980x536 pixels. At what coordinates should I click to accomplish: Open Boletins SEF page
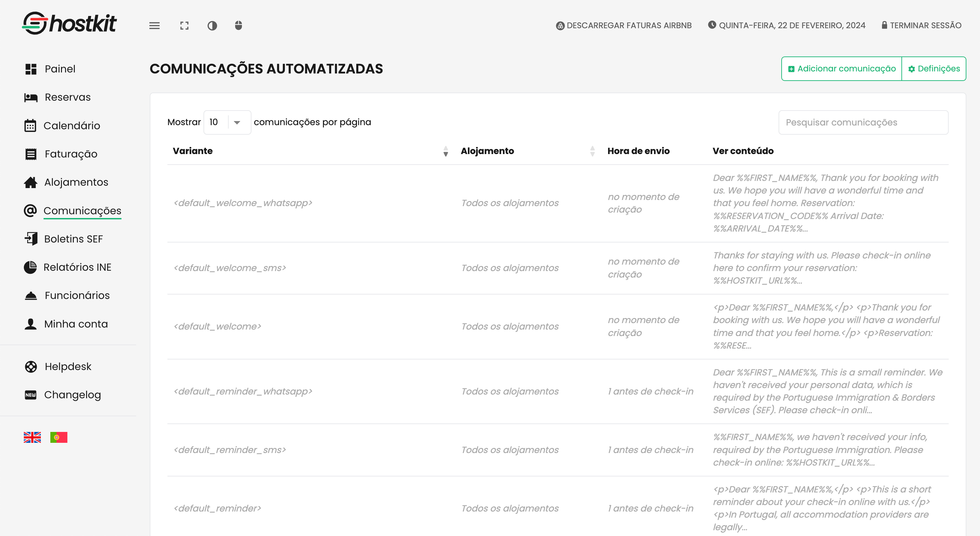(x=73, y=239)
